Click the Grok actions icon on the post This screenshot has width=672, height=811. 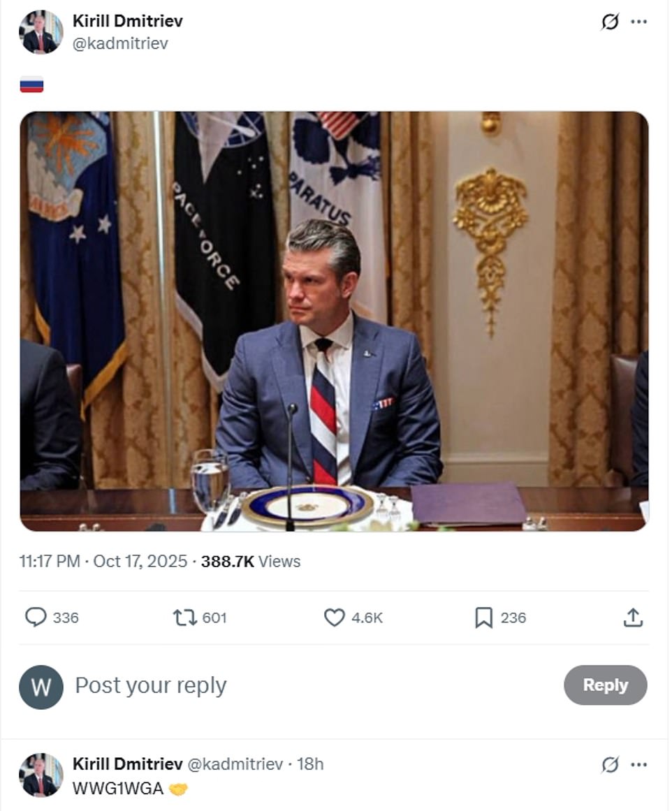(x=610, y=22)
